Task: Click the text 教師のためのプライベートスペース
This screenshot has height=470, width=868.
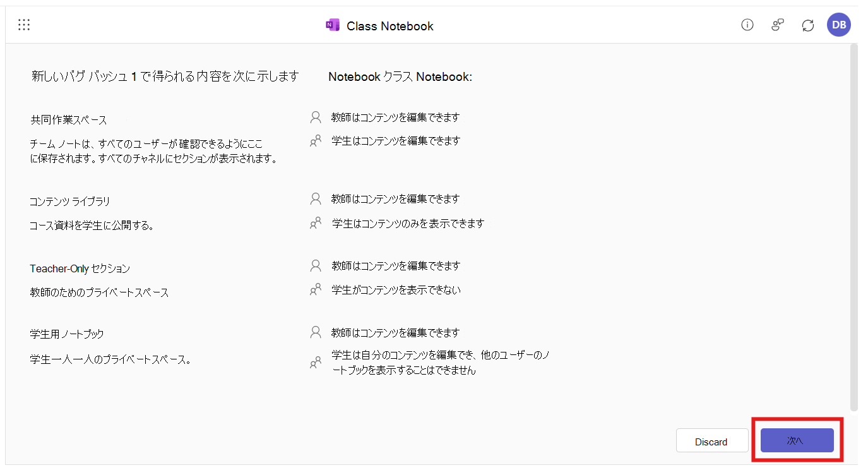Action: tap(99, 292)
